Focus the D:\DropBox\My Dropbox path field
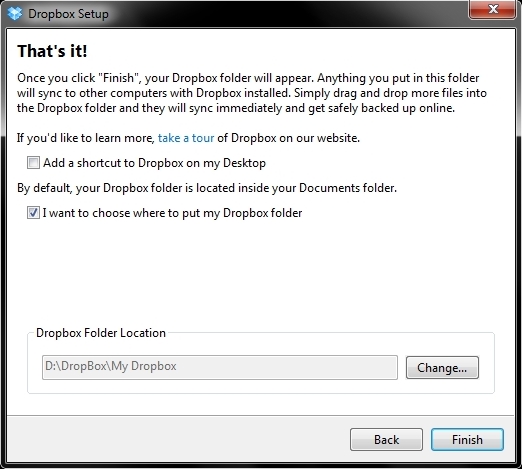522x469 pixels. pyautogui.click(x=220, y=367)
